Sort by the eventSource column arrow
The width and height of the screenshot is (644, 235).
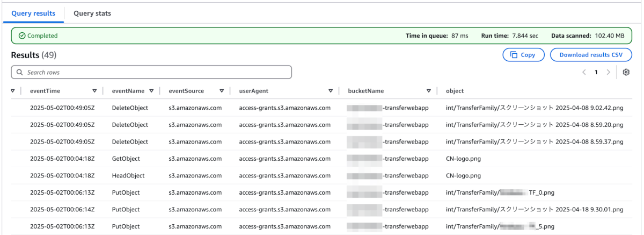[x=221, y=91]
